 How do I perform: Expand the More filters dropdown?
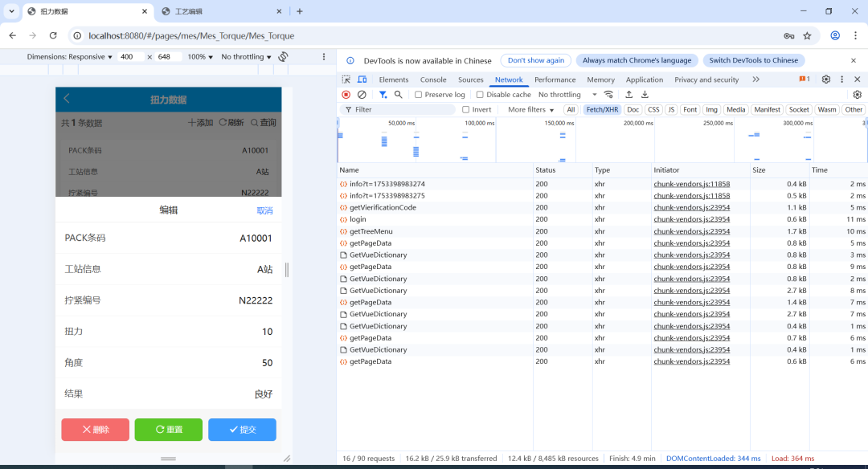[x=531, y=110]
